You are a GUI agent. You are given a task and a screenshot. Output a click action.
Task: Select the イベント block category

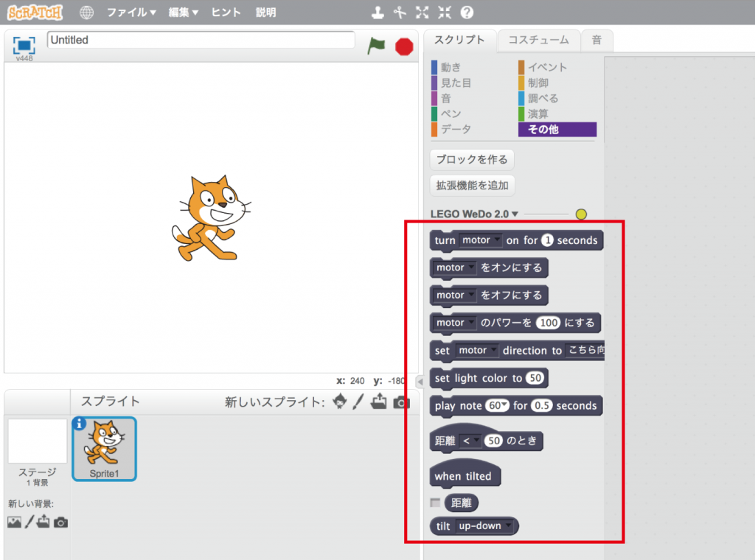pos(546,67)
